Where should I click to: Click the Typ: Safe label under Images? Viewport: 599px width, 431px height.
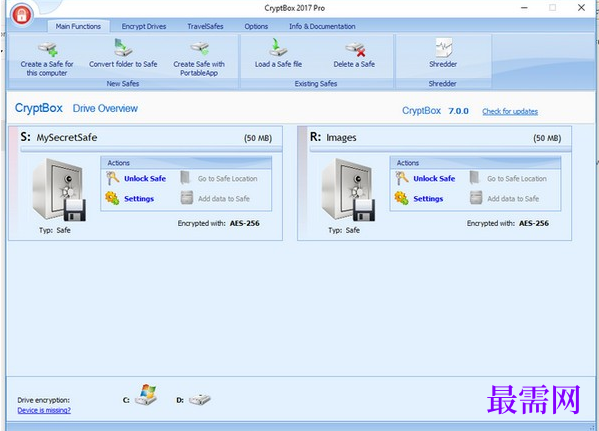(344, 230)
